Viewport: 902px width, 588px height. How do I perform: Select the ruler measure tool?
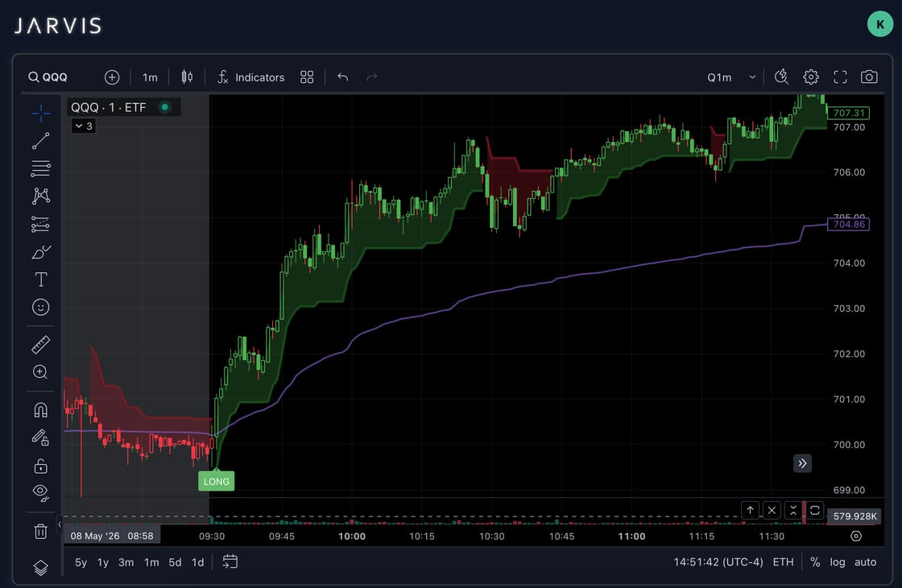point(41,345)
